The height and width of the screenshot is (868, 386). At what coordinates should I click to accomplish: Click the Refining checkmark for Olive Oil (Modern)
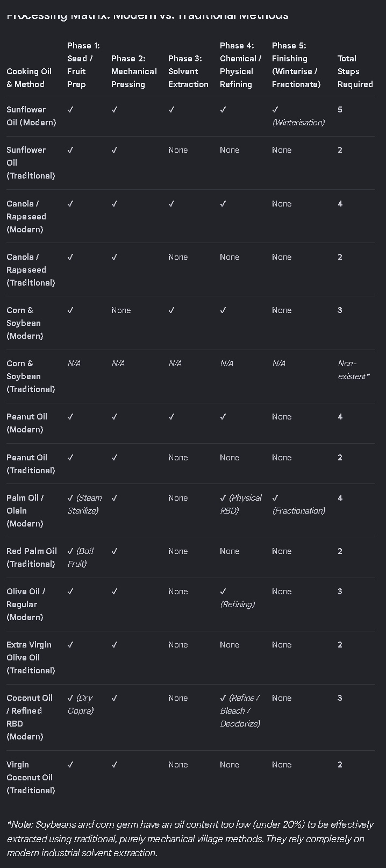click(x=223, y=592)
